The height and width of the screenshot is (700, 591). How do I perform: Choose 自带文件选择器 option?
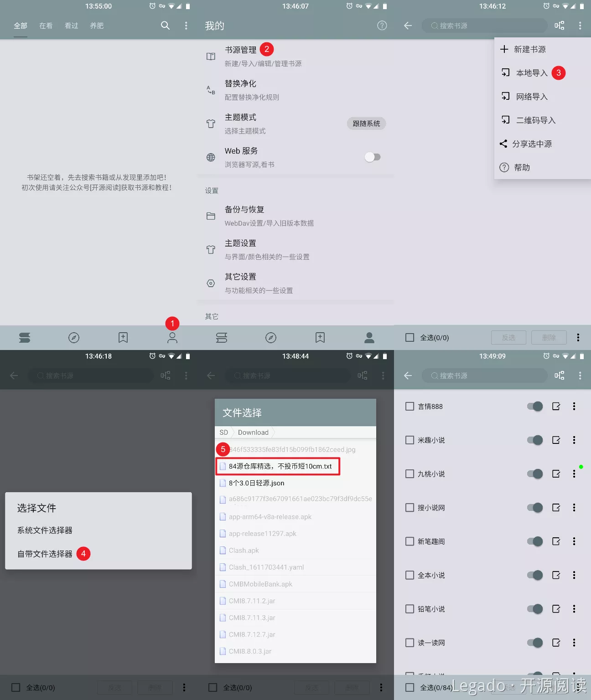45,554
